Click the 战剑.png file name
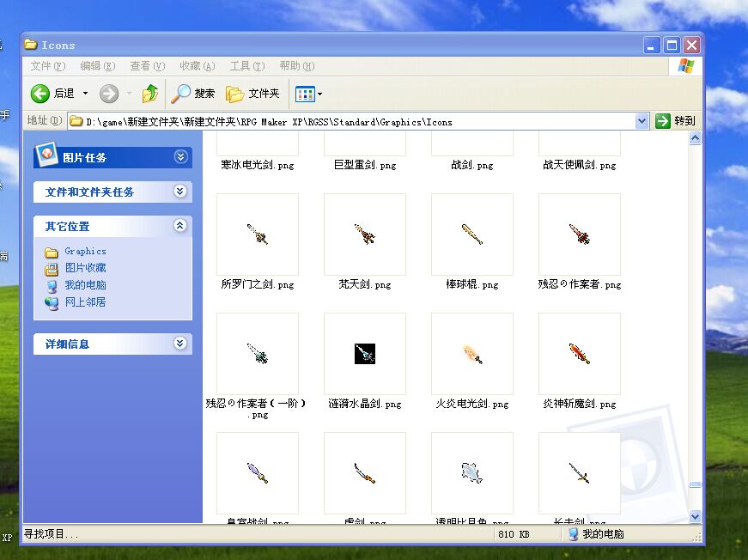The image size is (748, 560). (472, 165)
